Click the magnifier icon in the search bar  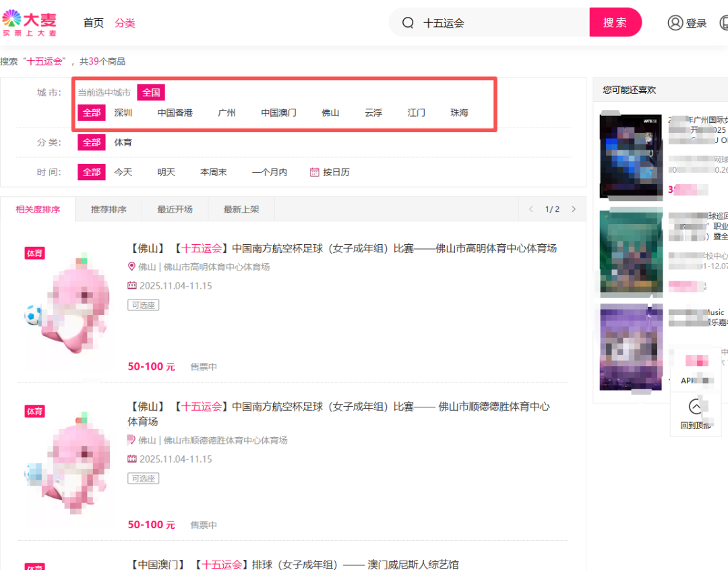click(408, 22)
